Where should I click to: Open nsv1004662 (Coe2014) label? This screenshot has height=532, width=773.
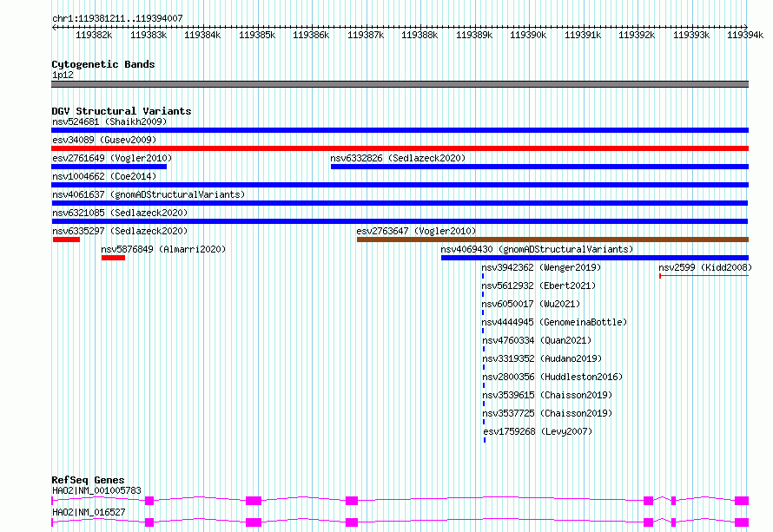pyautogui.click(x=104, y=176)
